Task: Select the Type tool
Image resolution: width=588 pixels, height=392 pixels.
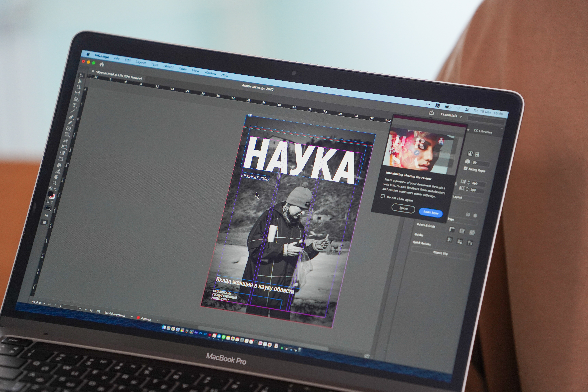Action: click(x=75, y=105)
